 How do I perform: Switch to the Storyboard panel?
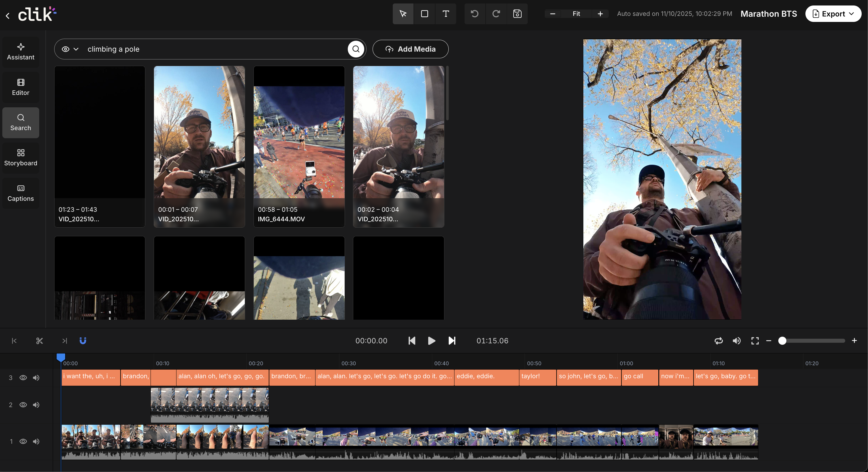pos(20,157)
